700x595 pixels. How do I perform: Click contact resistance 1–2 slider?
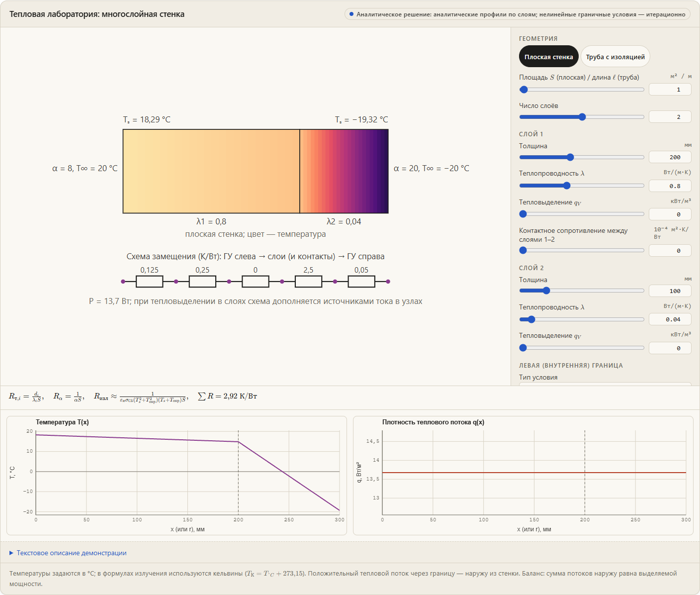(582, 250)
